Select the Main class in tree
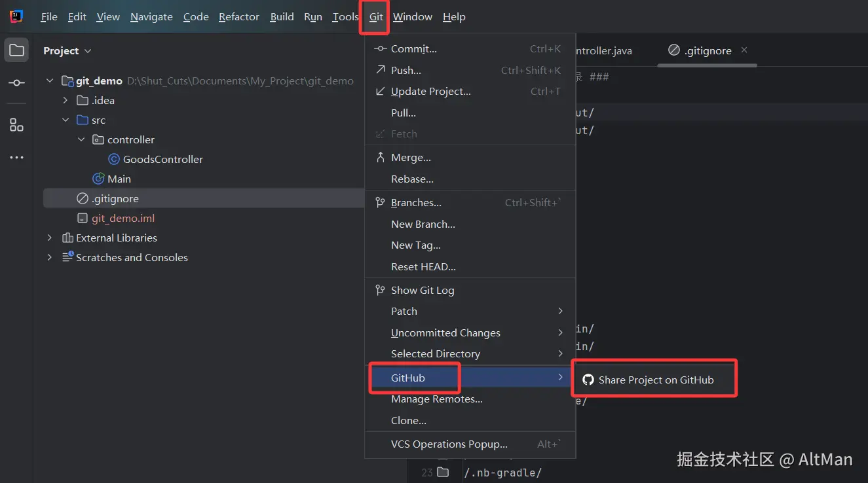Viewport: 868px width, 483px height. pos(119,179)
